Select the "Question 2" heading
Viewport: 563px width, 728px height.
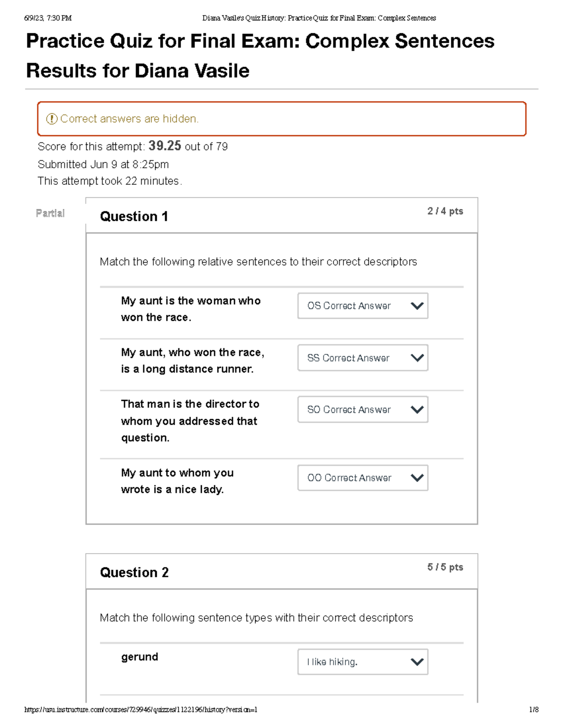(134, 573)
